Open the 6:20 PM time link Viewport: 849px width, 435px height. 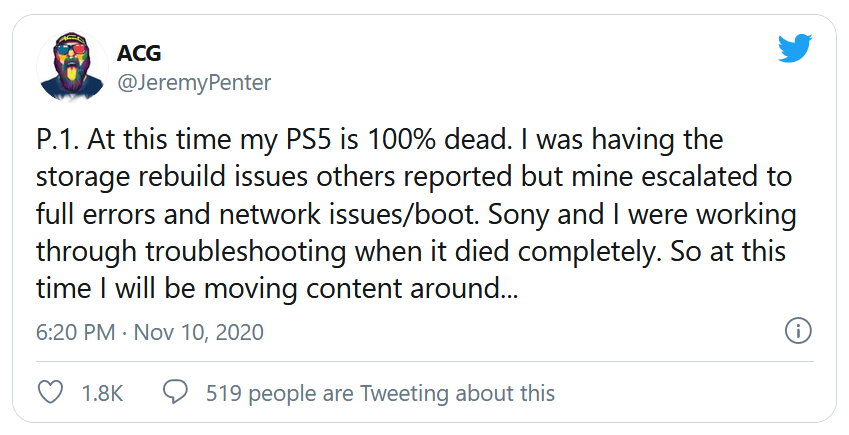pyautogui.click(x=74, y=332)
